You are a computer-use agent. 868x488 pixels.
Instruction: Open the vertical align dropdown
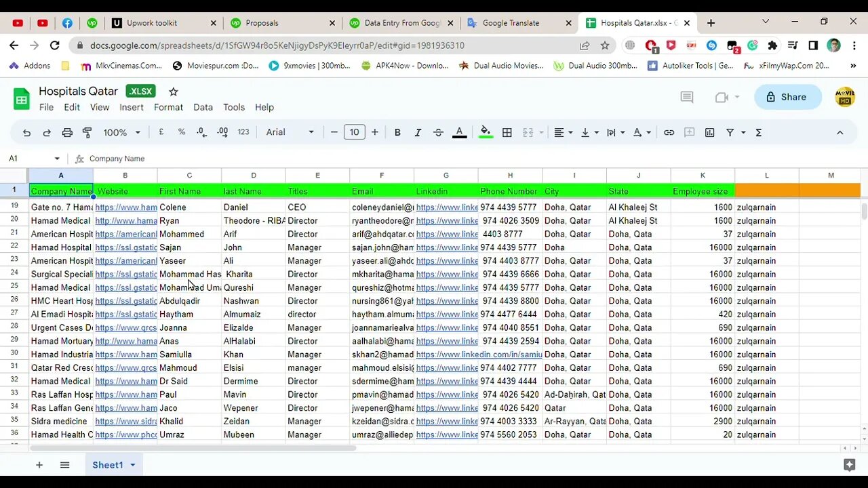pyautogui.click(x=589, y=133)
